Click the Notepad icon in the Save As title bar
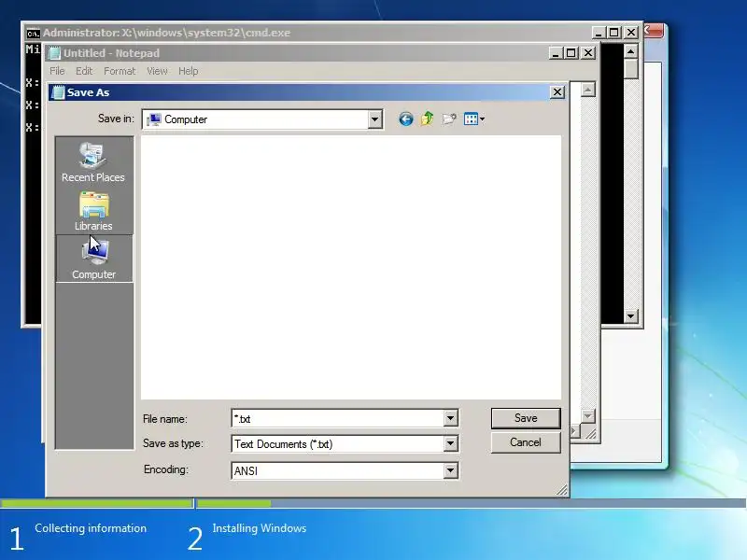The width and height of the screenshot is (747, 560). 58,92
